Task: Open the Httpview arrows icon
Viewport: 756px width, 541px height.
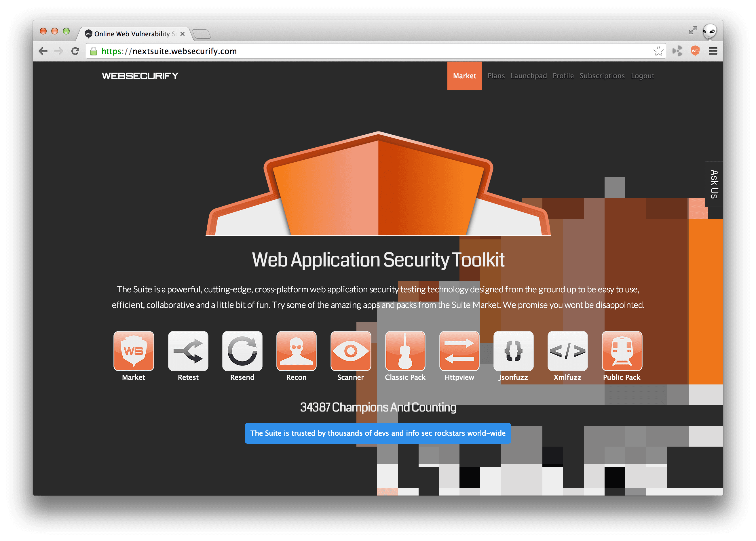Action: (x=459, y=351)
